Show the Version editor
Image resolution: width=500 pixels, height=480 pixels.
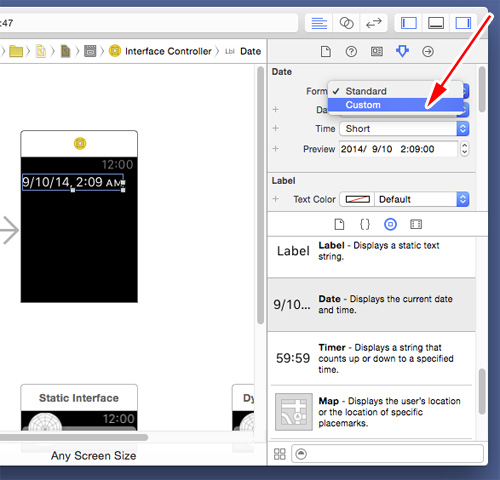[374, 23]
